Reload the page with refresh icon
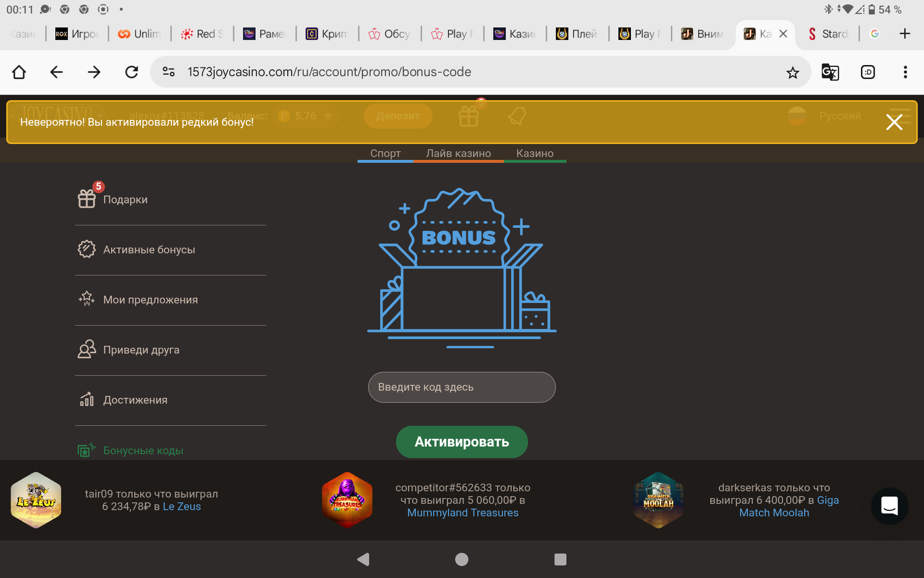The width and height of the screenshot is (924, 578). (x=131, y=72)
